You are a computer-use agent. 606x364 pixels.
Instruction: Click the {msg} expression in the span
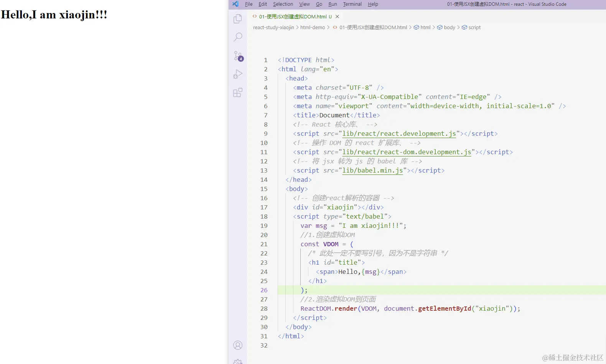coord(371,272)
